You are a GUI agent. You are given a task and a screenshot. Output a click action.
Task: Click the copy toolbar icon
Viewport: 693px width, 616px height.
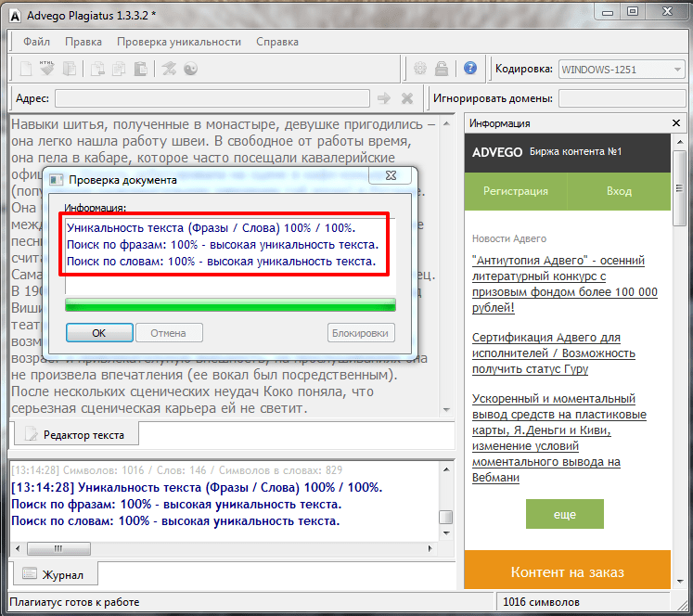[119, 69]
